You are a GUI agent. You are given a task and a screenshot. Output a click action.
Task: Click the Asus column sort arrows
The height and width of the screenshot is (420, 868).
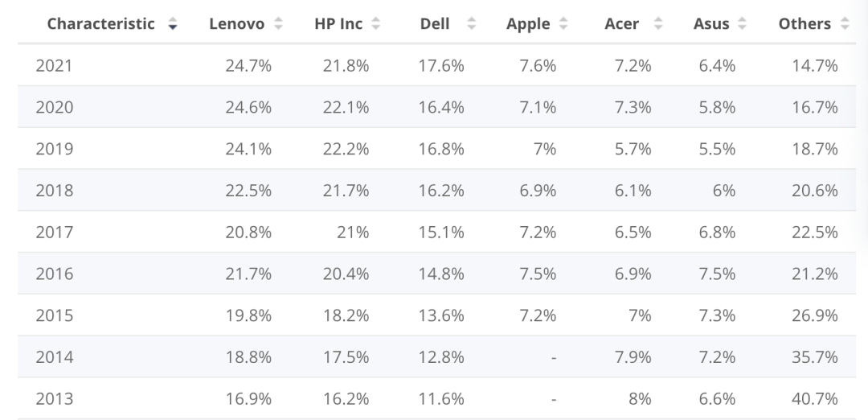coord(741,24)
